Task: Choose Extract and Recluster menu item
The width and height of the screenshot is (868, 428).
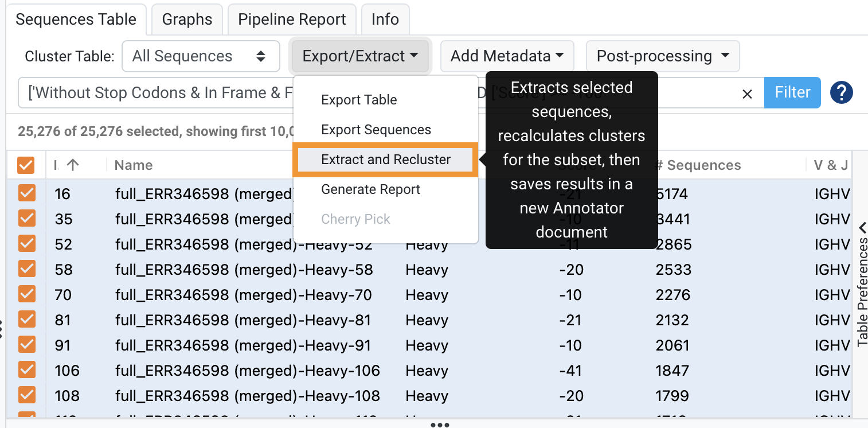Action: click(x=386, y=159)
